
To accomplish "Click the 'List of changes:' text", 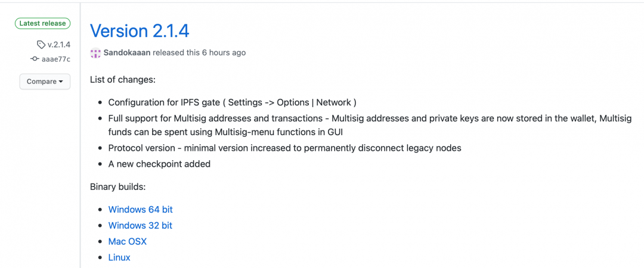I will coord(123,80).
